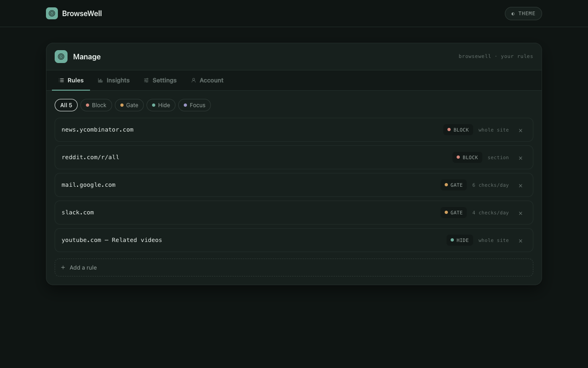Click the BrowseWell brand name

(82, 13)
